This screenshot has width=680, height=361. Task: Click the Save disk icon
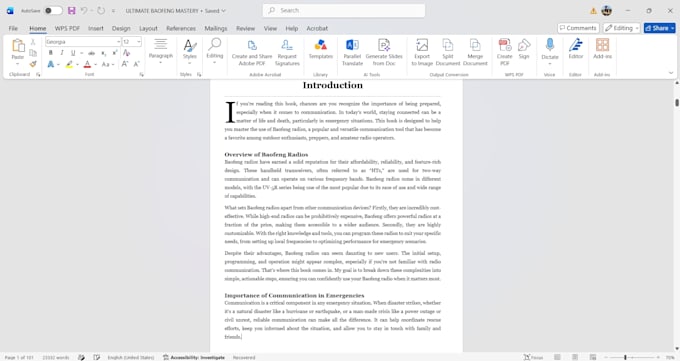point(72,10)
